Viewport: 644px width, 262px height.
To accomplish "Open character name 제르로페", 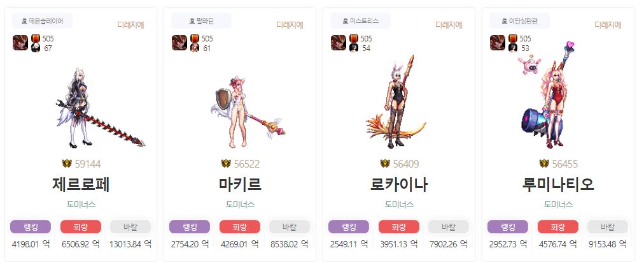I will 81,185.
